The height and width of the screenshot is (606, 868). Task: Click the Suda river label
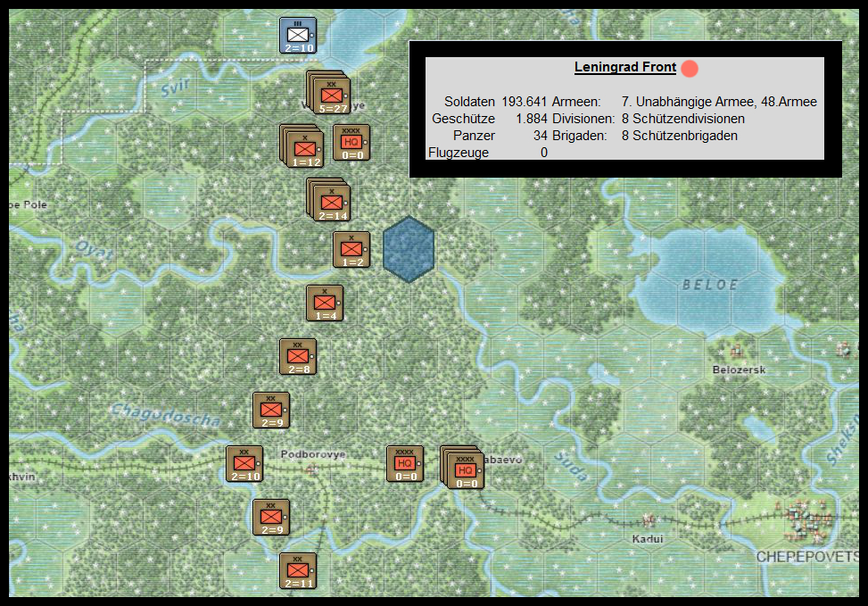(571, 465)
